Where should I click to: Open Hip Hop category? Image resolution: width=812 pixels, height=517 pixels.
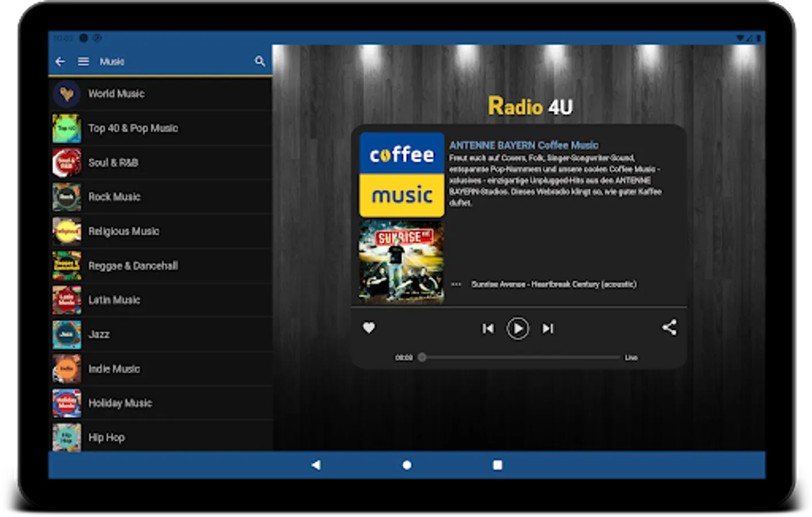coord(160,437)
